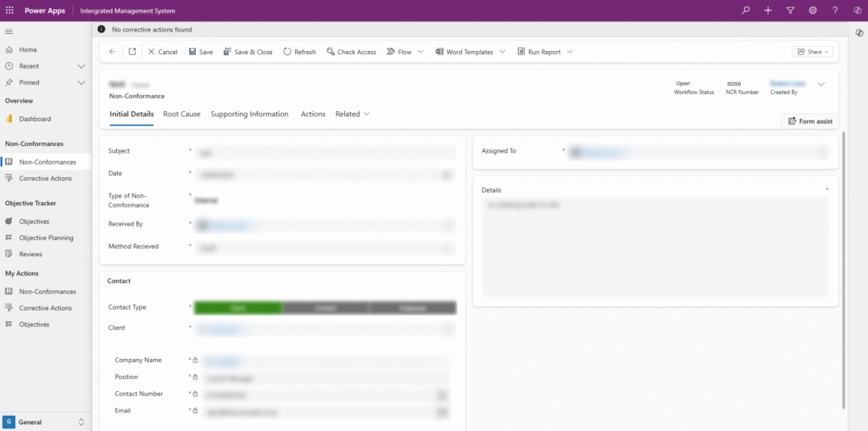Expand the Recent section in sidebar
Viewport: 868px width, 431px height.
coord(81,66)
